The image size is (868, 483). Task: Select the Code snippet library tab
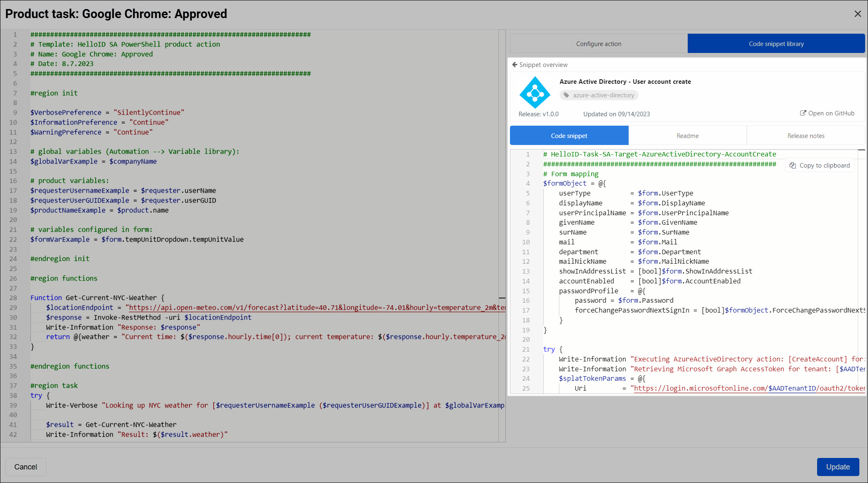point(776,44)
